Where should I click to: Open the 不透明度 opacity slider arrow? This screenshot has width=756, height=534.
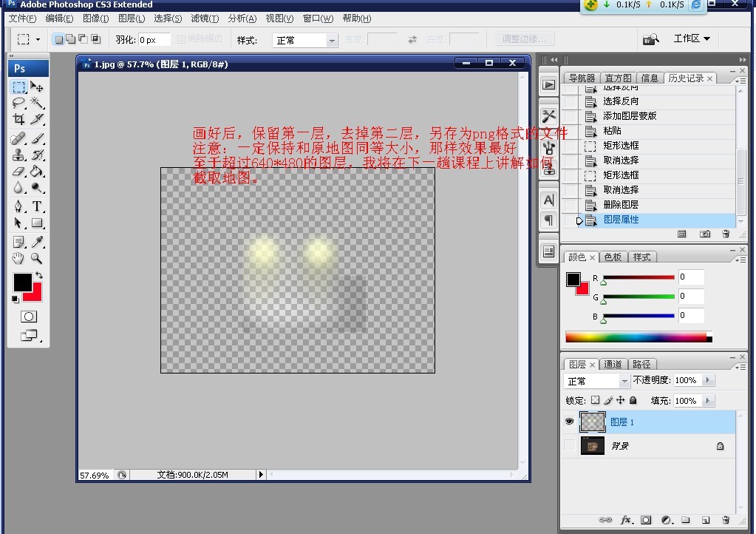[x=708, y=380]
